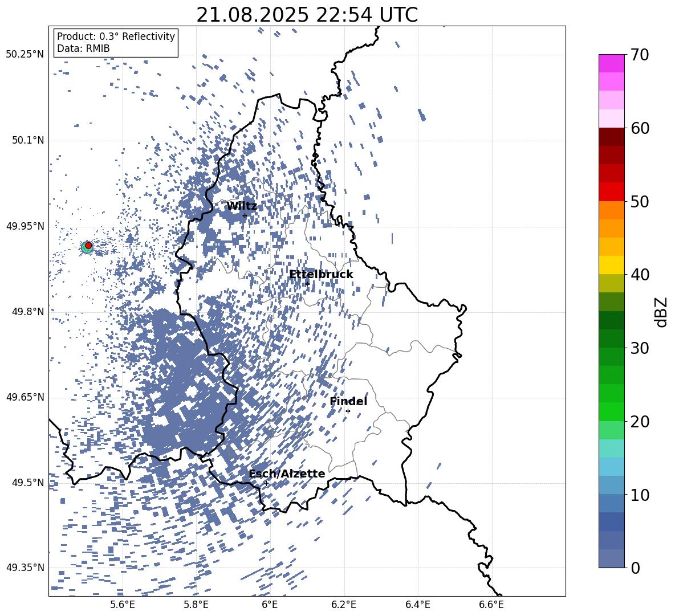Click the 6.2°E longitude label
Viewport: 675px width, 616px height.
[x=344, y=605]
